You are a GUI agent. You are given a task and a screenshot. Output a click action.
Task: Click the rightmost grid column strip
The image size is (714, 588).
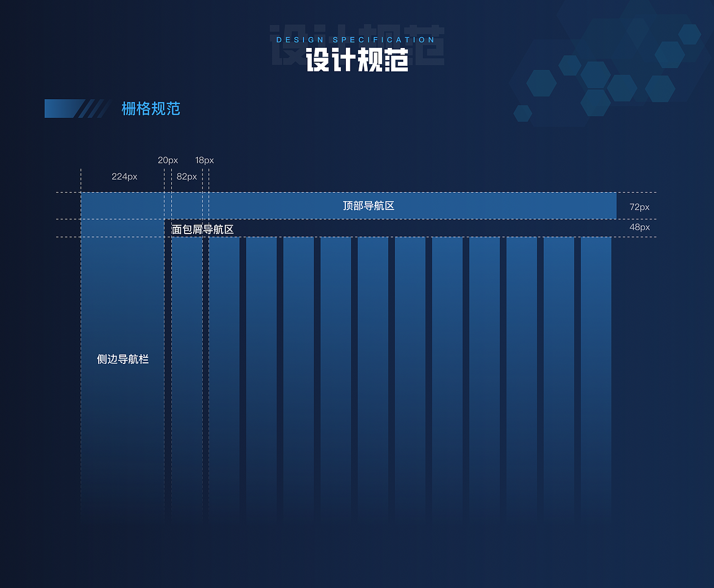coord(596,362)
